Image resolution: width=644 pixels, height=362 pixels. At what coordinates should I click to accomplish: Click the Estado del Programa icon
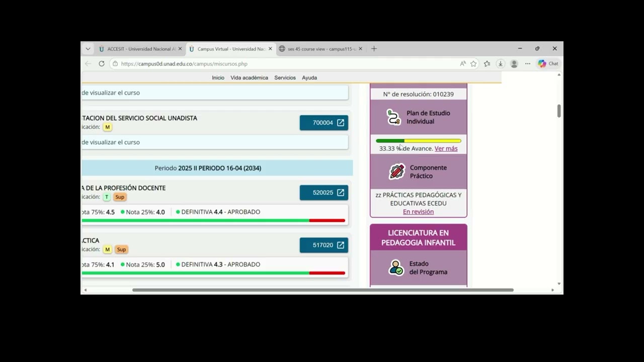click(x=396, y=267)
